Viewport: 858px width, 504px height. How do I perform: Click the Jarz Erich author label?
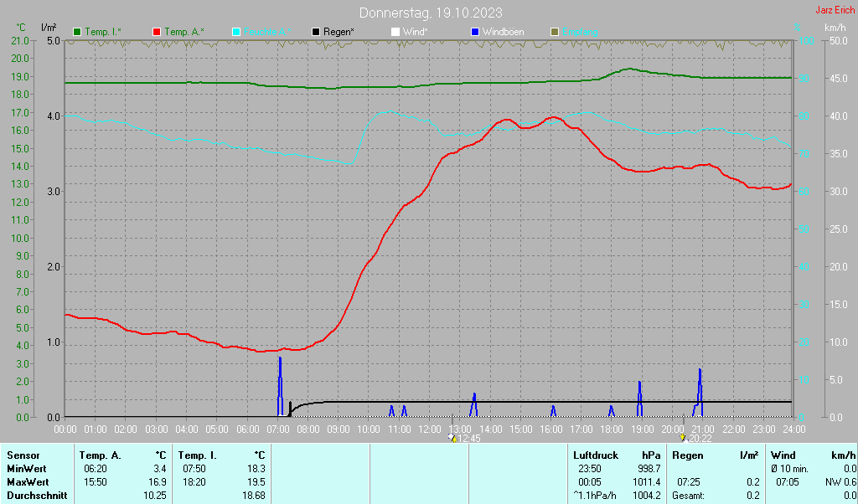(835, 11)
